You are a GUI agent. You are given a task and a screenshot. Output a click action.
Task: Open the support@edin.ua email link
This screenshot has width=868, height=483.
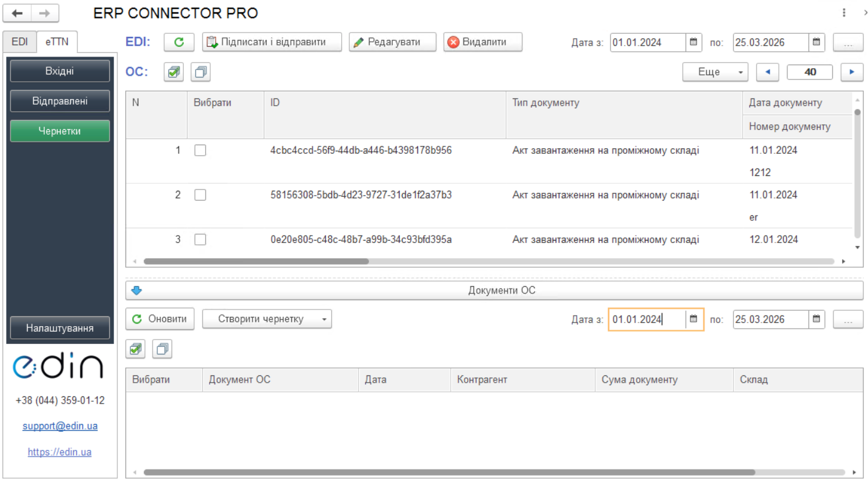coord(60,426)
